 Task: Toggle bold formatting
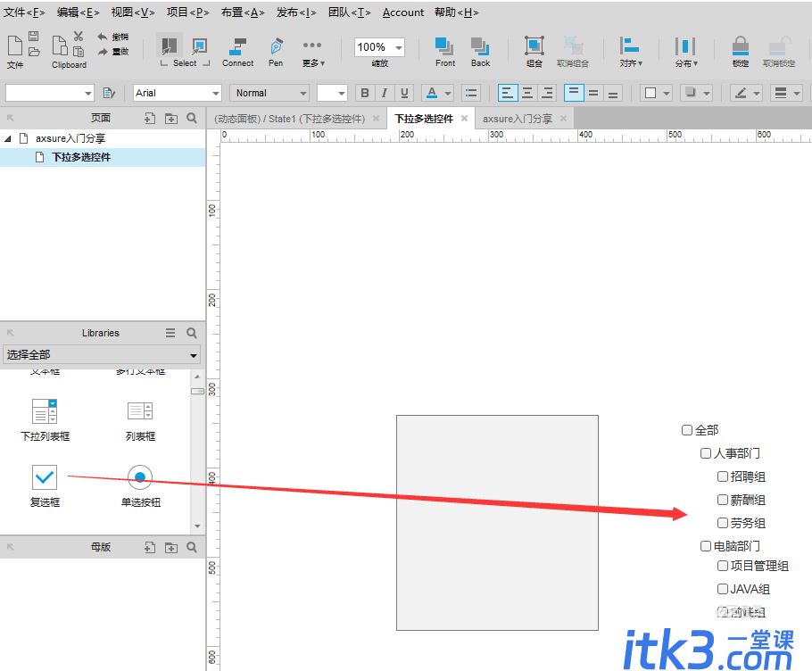coord(365,93)
